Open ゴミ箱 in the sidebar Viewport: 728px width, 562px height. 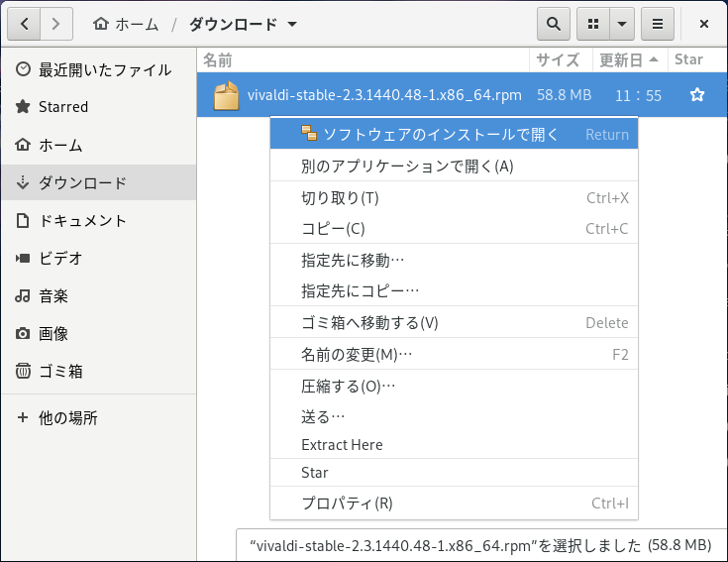(98, 371)
